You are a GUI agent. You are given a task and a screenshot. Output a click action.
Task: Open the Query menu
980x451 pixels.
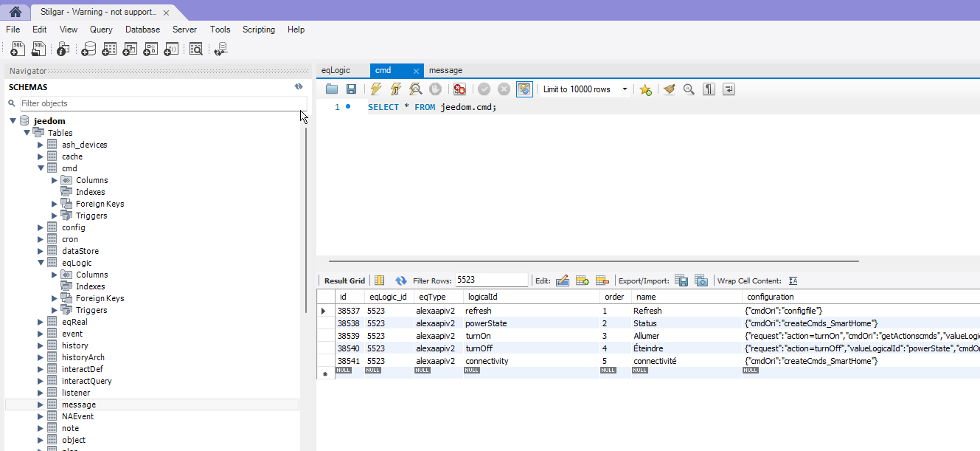(x=101, y=30)
